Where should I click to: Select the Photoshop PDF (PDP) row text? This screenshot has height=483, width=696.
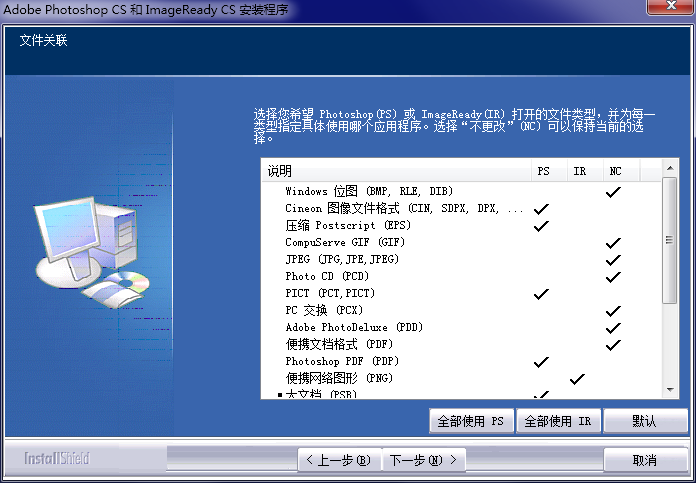click(342, 361)
